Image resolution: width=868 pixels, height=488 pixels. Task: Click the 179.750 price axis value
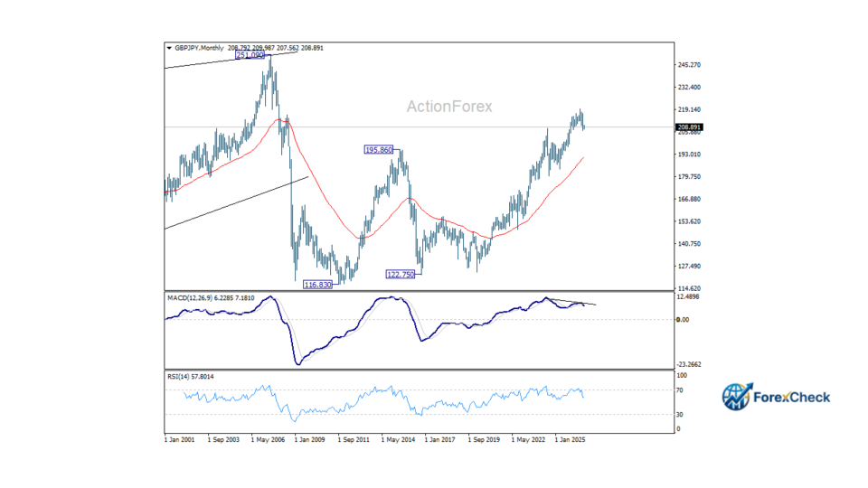tap(689, 177)
